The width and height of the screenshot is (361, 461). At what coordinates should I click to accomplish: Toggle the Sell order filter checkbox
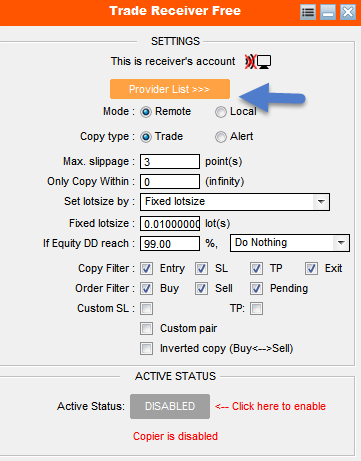coord(201,289)
